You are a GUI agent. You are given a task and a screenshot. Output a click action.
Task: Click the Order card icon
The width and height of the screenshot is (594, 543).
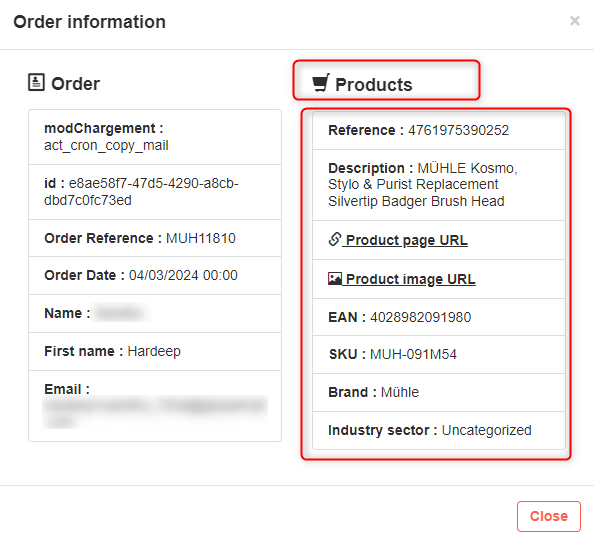coord(36,83)
